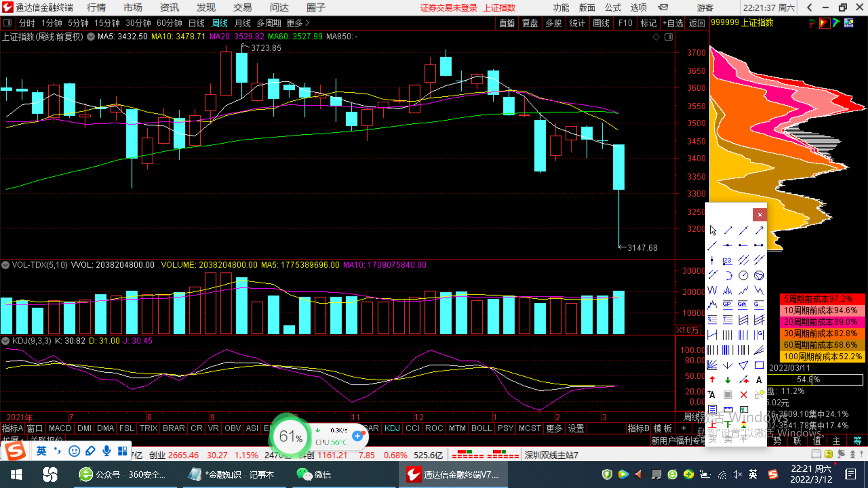Choose the ruler measurement tool
Image resolution: width=868 pixels, height=488 pixels.
tap(728, 410)
